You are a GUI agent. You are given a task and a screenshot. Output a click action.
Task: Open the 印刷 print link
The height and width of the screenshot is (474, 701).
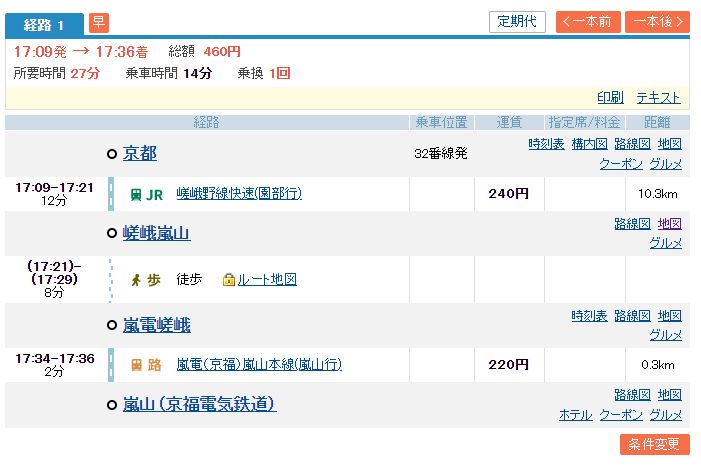(610, 97)
